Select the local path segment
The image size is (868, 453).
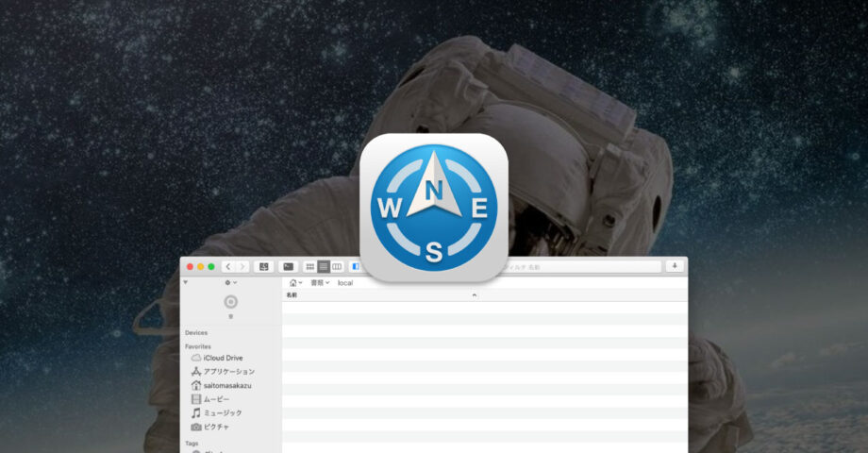(x=345, y=283)
